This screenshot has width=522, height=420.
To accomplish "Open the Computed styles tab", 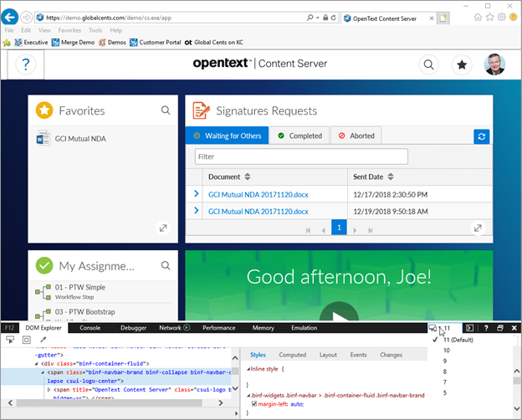I will tap(292, 355).
